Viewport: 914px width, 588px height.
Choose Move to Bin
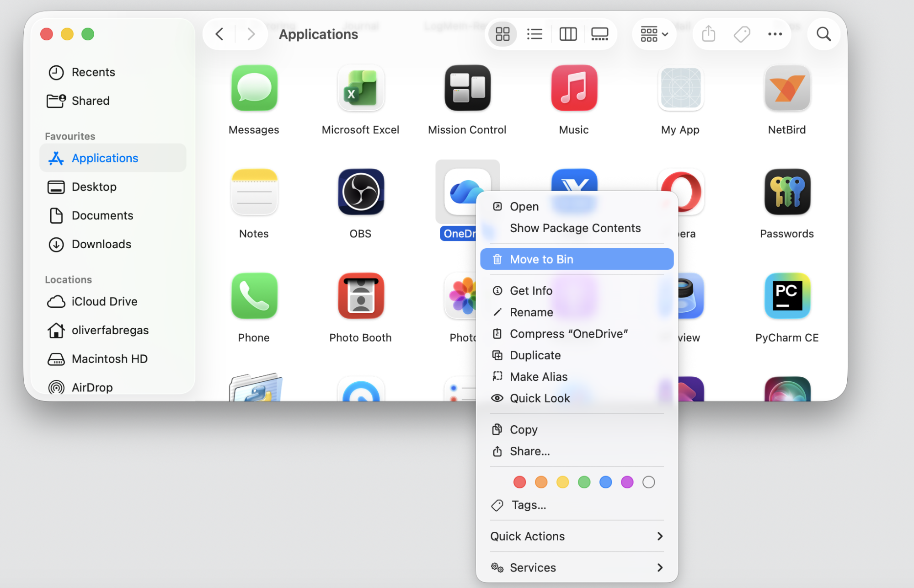coord(577,259)
